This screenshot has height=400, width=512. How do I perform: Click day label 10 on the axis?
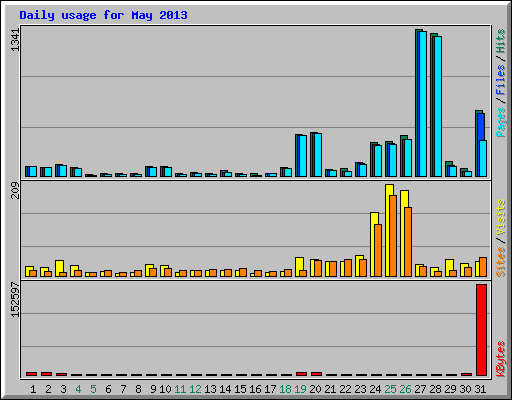pyautogui.click(x=165, y=389)
